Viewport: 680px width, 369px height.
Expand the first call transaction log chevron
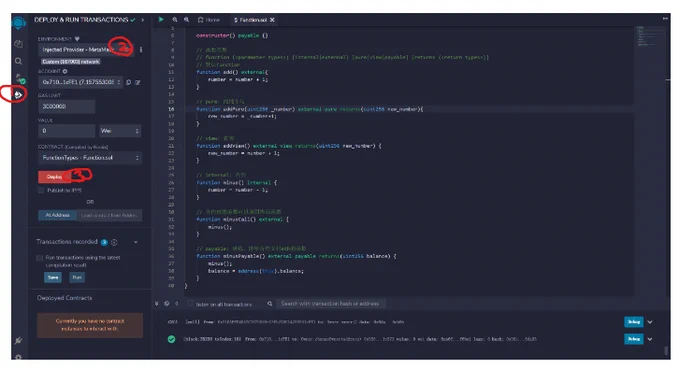click(650, 322)
